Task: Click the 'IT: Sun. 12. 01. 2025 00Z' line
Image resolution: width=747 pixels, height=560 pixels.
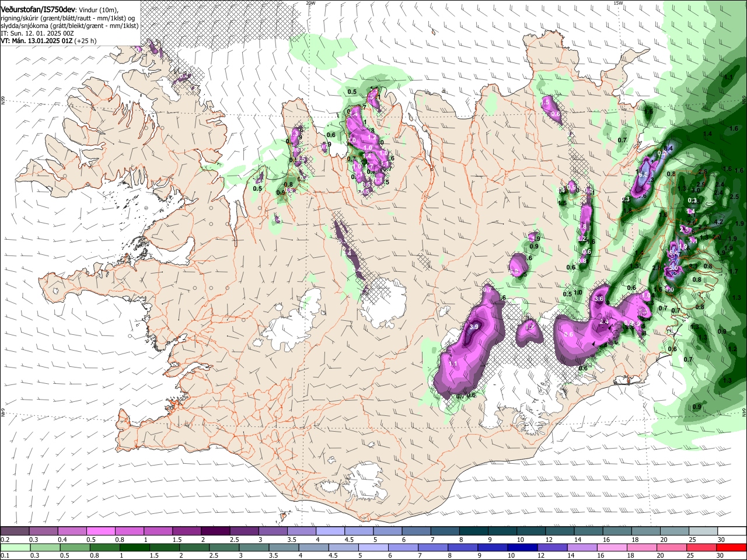Action: [x=36, y=33]
